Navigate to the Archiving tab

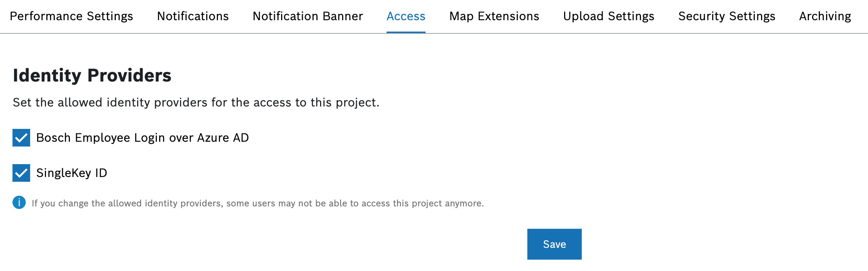pos(825,16)
